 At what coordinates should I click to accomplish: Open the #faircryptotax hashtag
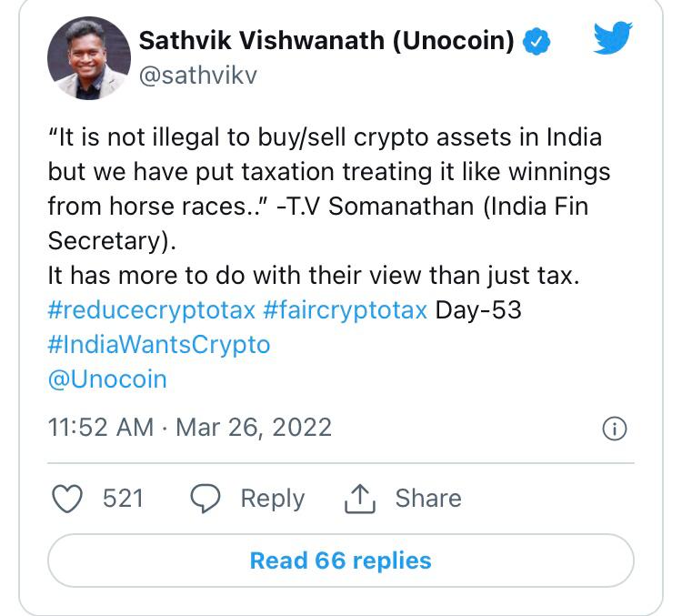(x=345, y=310)
